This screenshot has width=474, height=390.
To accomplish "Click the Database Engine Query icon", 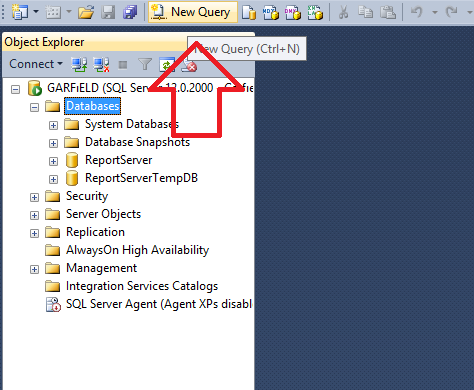I will tap(249, 12).
